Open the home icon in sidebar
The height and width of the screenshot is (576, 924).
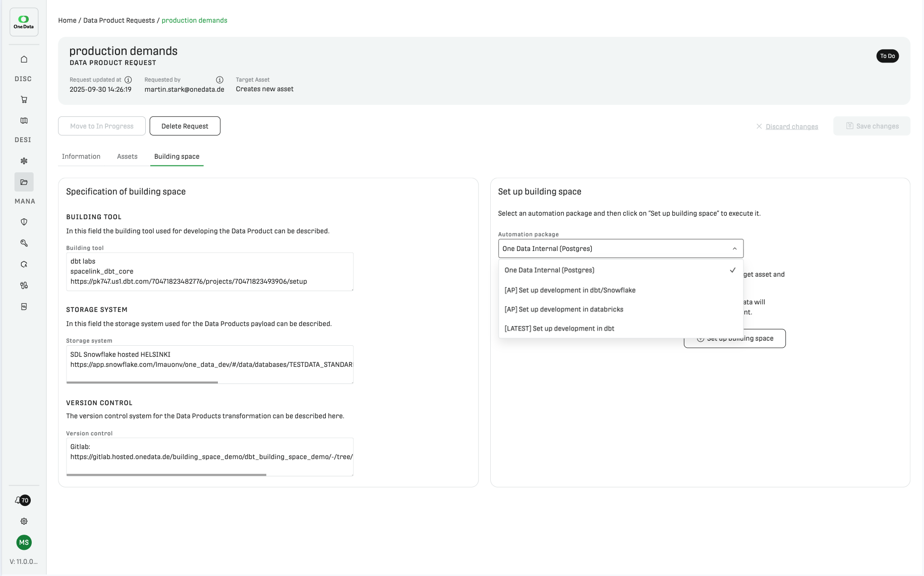24,59
